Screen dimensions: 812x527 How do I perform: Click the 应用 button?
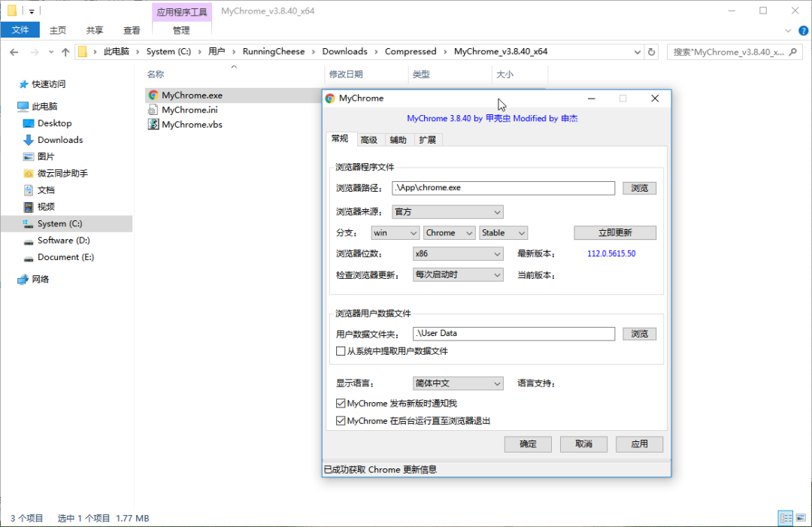pyautogui.click(x=640, y=444)
